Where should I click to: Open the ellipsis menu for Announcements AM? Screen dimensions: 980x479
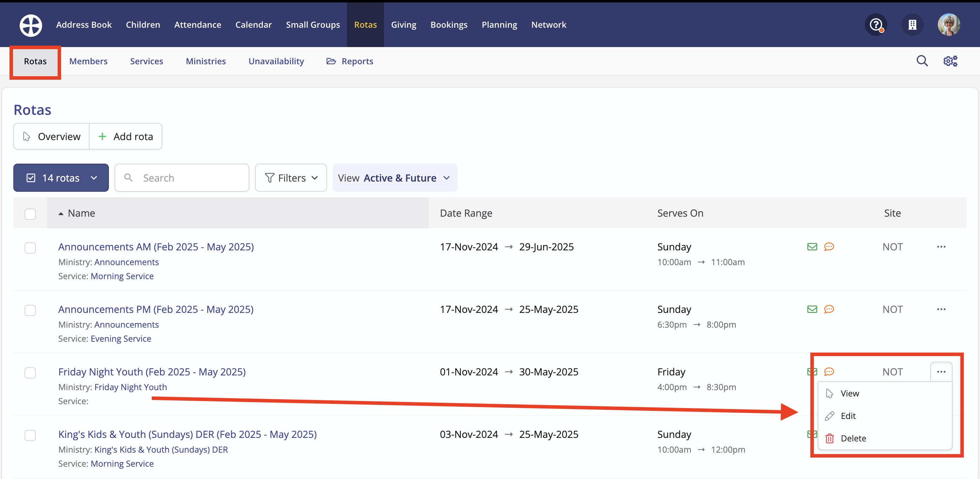[941, 247]
